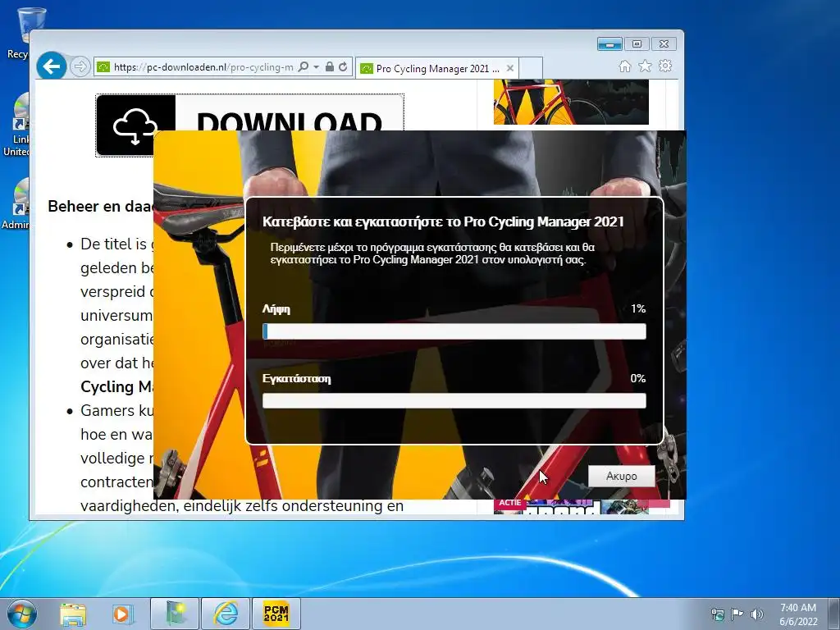Click the URL address field
840x630 pixels.
tap(203, 67)
